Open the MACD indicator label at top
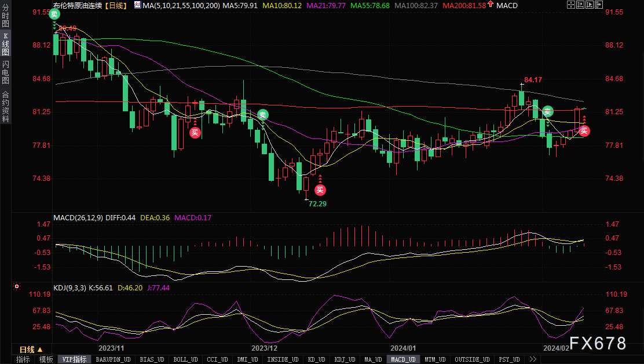This screenshot has width=644, height=364. coord(507,5)
